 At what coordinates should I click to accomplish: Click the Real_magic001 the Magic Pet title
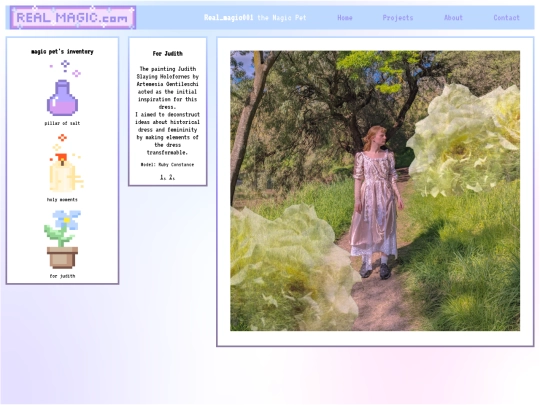pyautogui.click(x=255, y=18)
